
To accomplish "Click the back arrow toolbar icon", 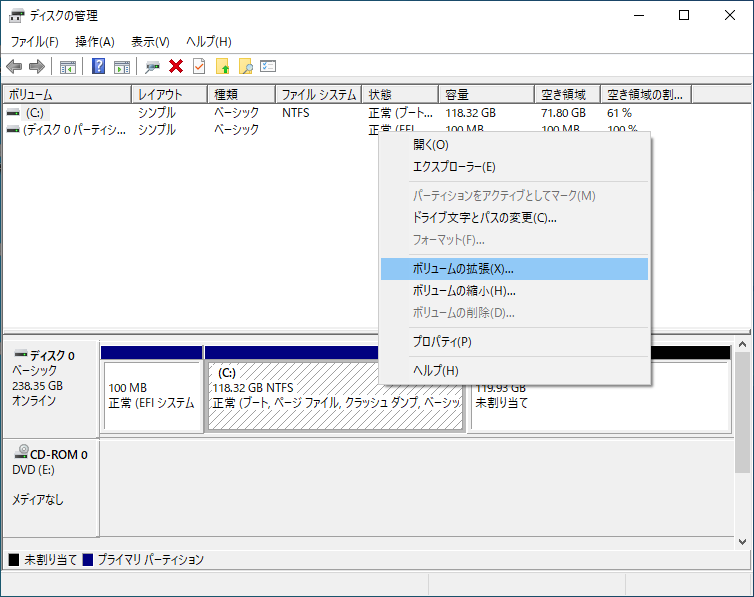I will 14,66.
